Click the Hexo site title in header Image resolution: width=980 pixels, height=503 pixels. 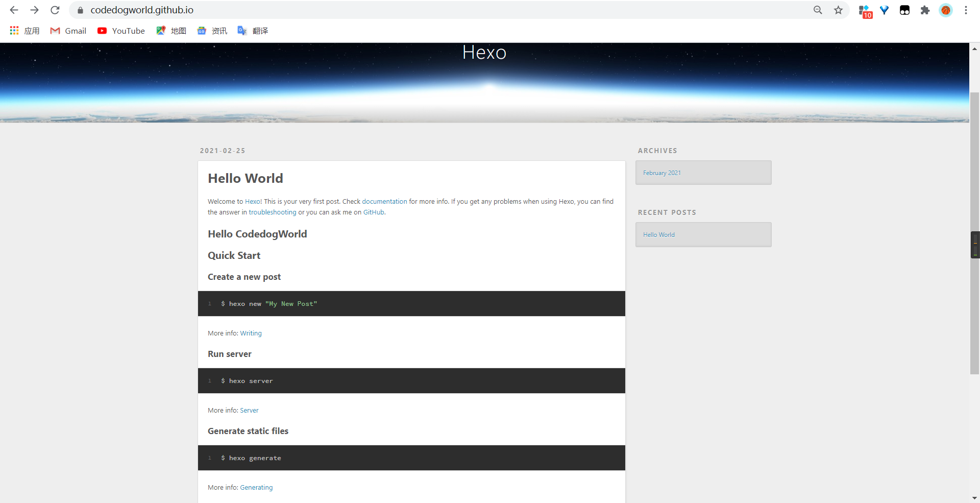point(484,53)
